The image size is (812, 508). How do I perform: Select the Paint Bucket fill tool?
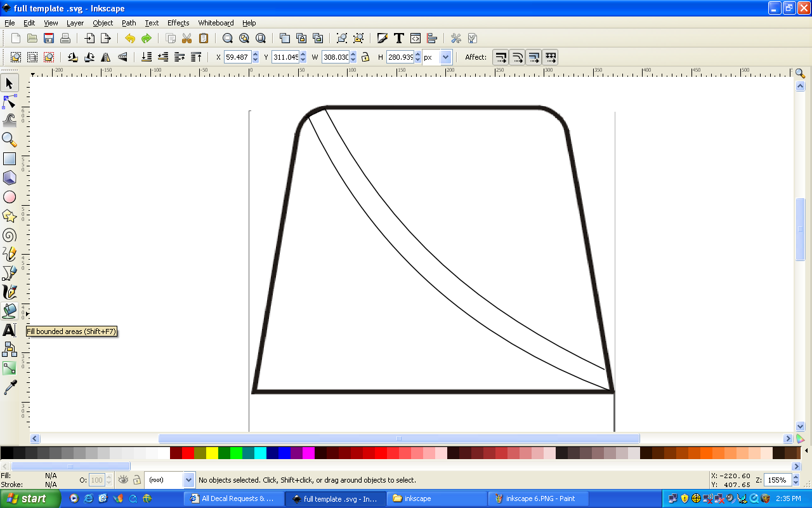click(10, 311)
